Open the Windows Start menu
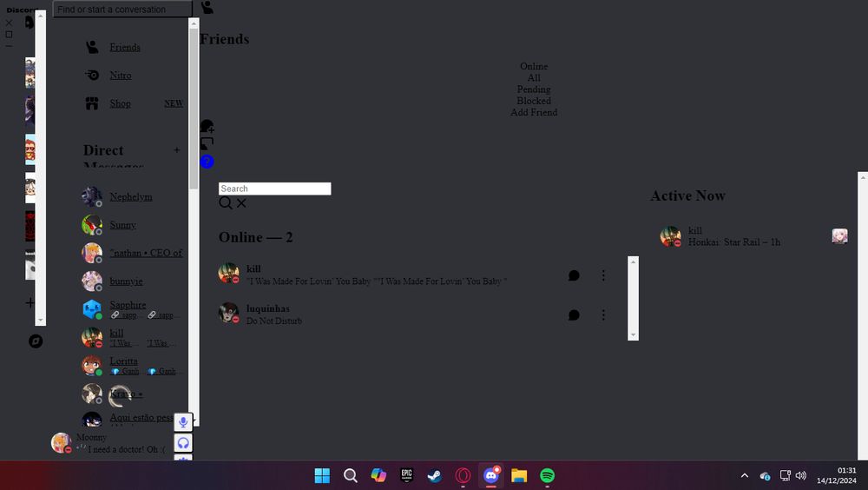 tap(322, 475)
